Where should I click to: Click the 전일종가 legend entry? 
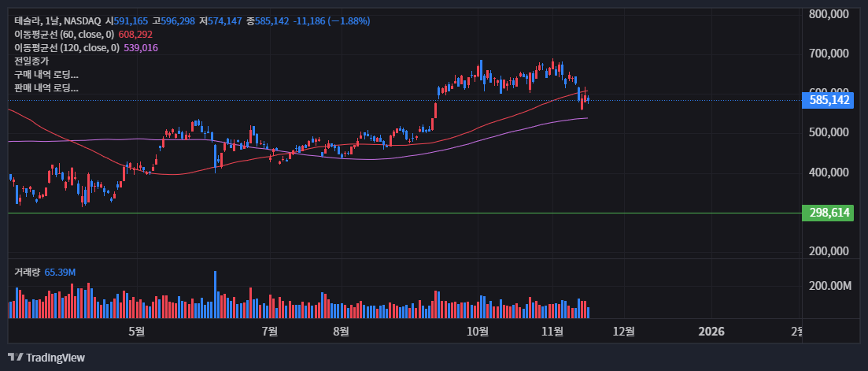[x=31, y=61]
